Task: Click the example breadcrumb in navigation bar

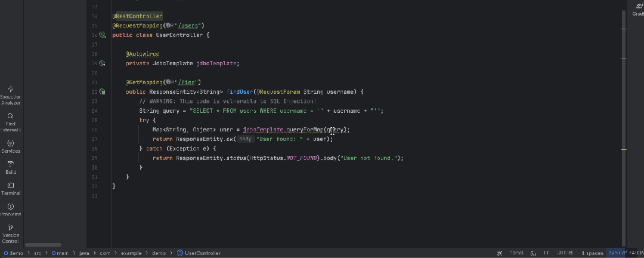Action: (131, 253)
